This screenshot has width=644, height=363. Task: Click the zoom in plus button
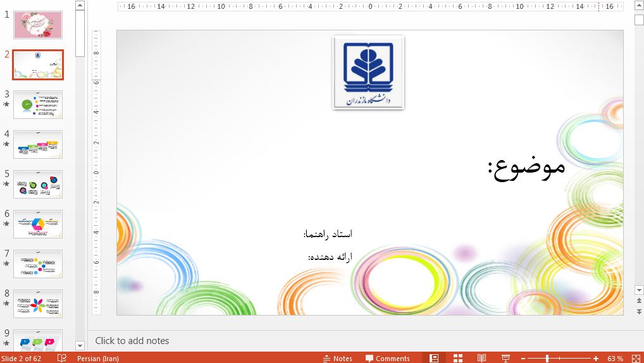point(596,359)
